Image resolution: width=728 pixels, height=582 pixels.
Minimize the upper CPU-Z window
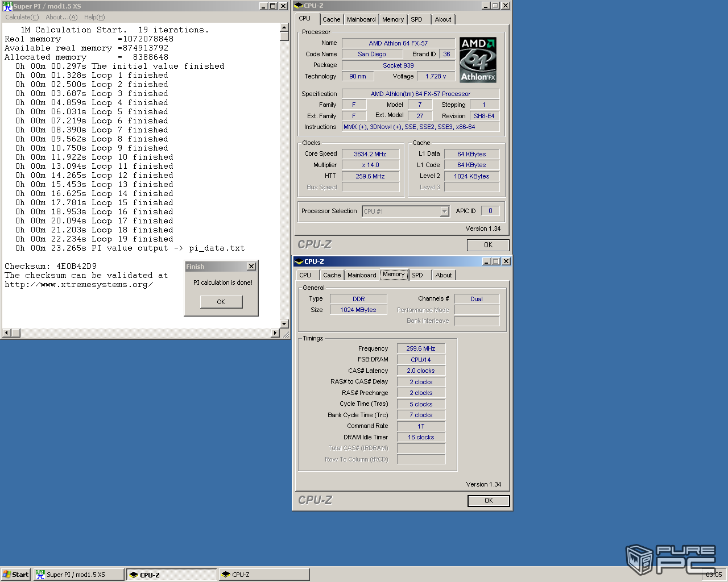pyautogui.click(x=486, y=6)
